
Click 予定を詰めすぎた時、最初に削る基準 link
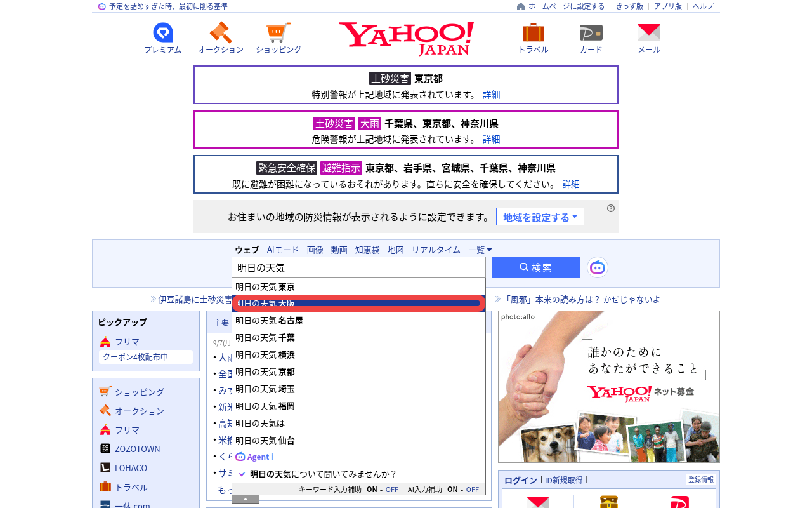[168, 6]
